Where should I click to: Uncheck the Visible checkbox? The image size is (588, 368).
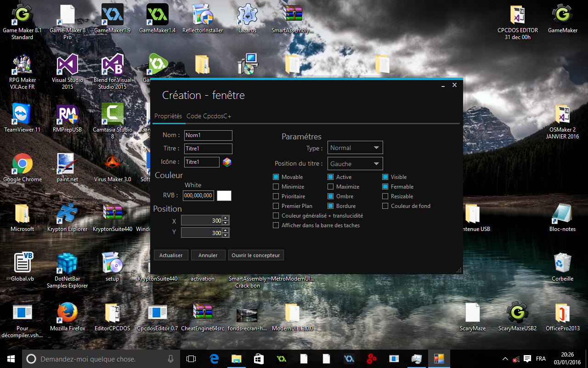[385, 177]
